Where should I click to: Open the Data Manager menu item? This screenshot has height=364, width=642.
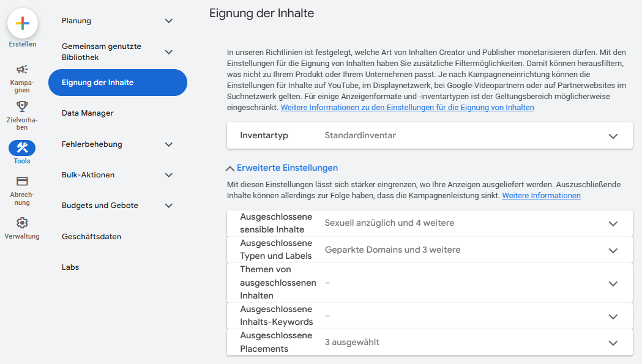tap(87, 113)
